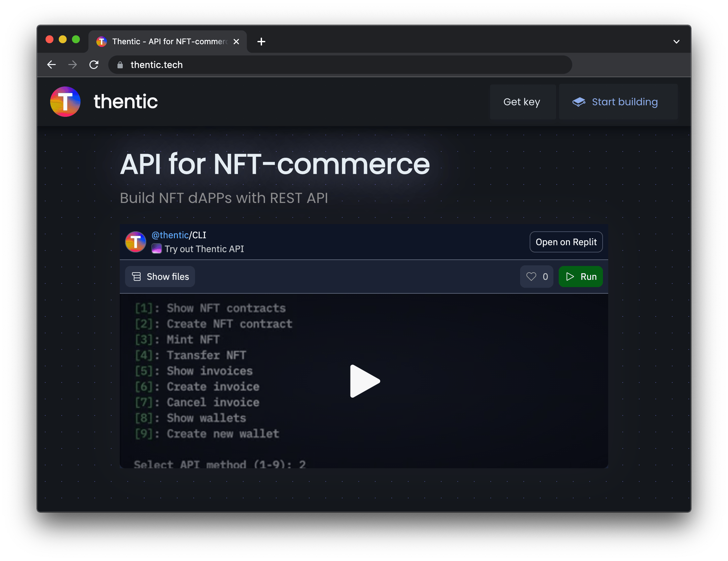Viewport: 728px width, 561px height.
Task: Click the browser back arrow
Action: tap(51, 65)
